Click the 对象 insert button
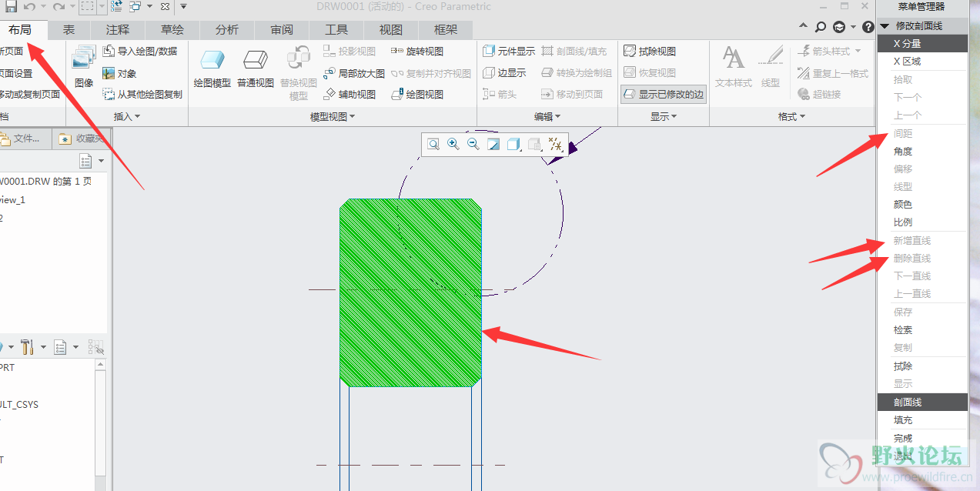The width and height of the screenshot is (980, 491). [119, 73]
